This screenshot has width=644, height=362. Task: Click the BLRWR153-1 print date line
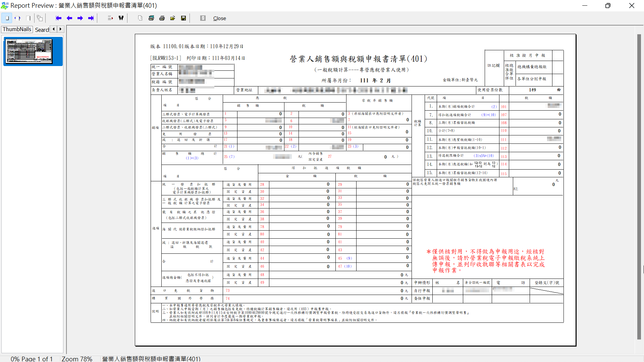197,58
